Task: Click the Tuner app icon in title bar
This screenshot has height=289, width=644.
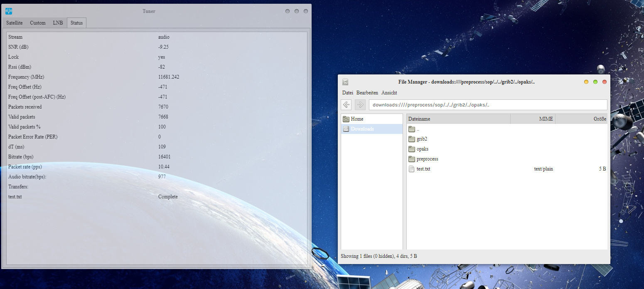Action: click(9, 11)
